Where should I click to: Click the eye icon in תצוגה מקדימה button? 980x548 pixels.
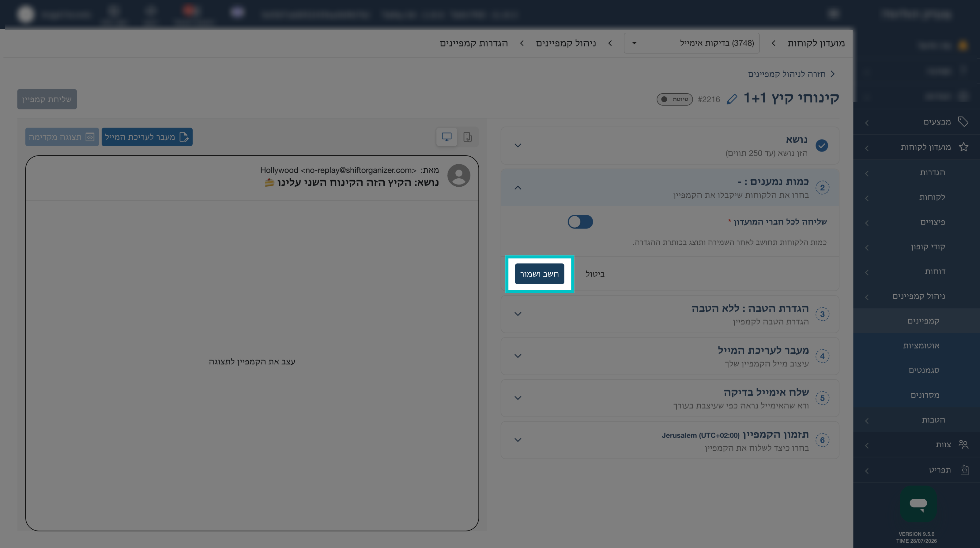pyautogui.click(x=90, y=137)
